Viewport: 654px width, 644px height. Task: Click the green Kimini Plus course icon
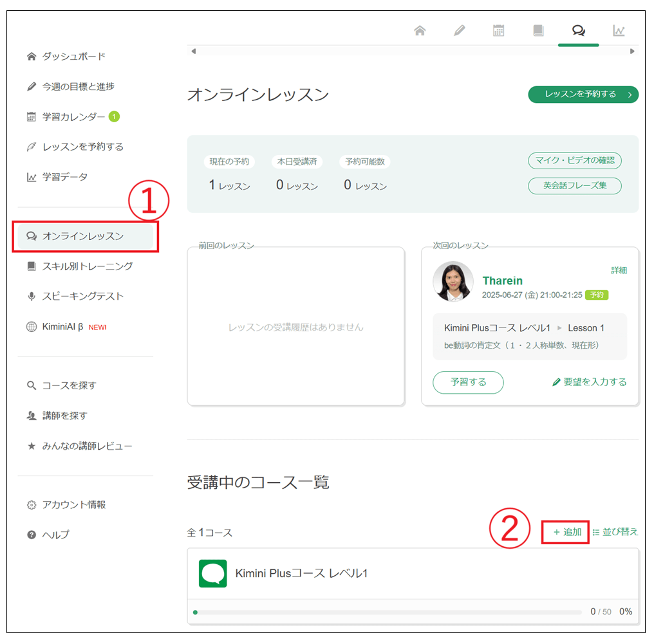click(x=212, y=573)
